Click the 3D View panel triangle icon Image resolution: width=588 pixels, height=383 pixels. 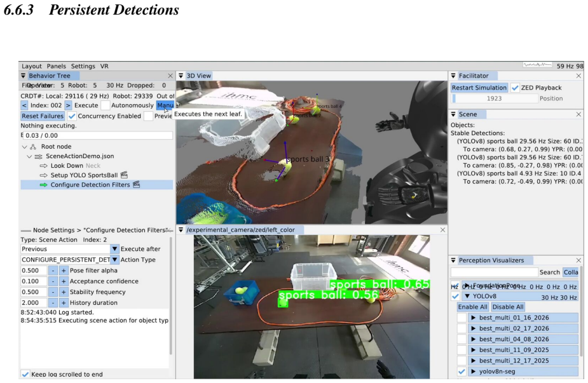(x=181, y=76)
